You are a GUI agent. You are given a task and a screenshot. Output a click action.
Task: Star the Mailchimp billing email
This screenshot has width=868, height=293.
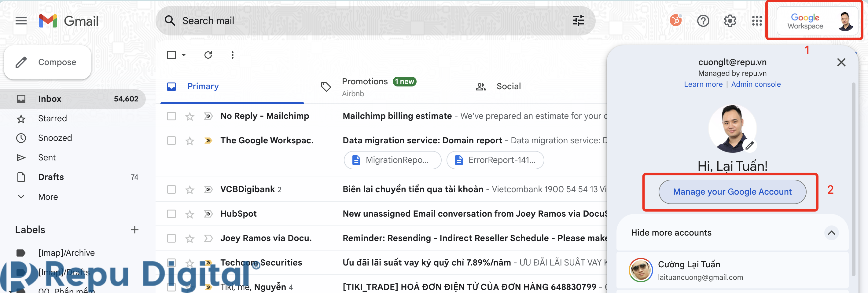190,116
